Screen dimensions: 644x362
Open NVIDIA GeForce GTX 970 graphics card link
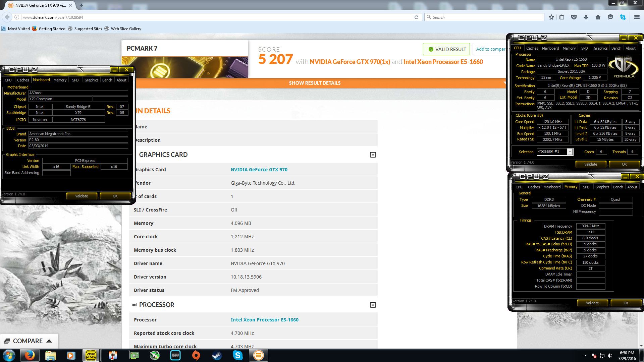click(x=259, y=170)
